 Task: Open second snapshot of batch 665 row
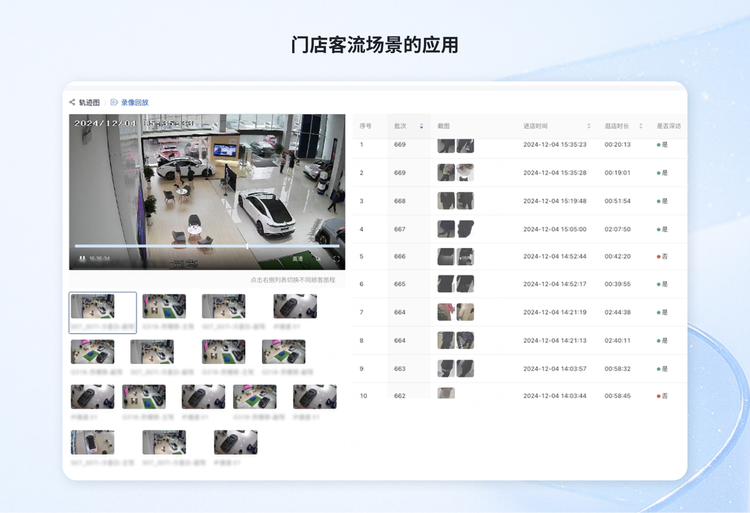pyautogui.click(x=465, y=284)
